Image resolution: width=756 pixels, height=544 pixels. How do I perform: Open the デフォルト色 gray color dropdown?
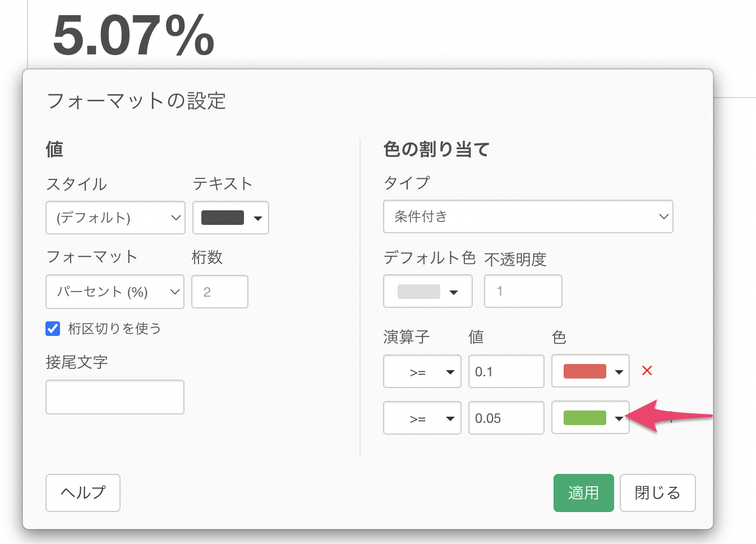point(427,292)
